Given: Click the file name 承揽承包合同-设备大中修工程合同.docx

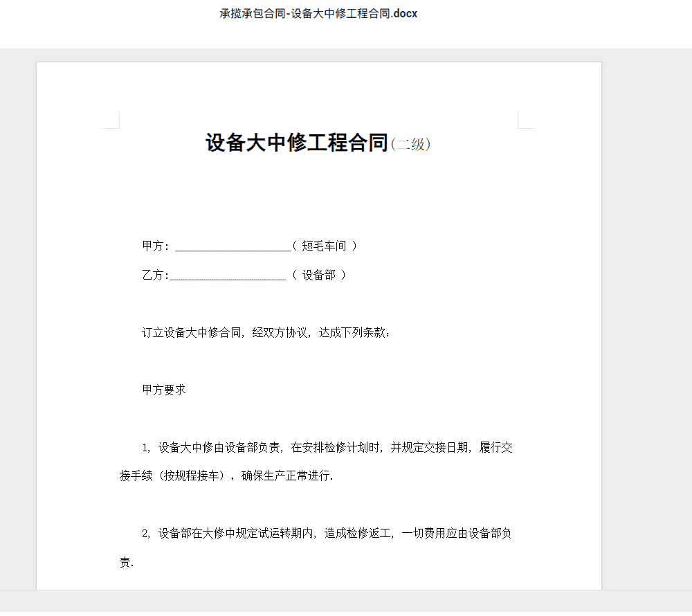Looking at the screenshot, I should pos(318,14).
